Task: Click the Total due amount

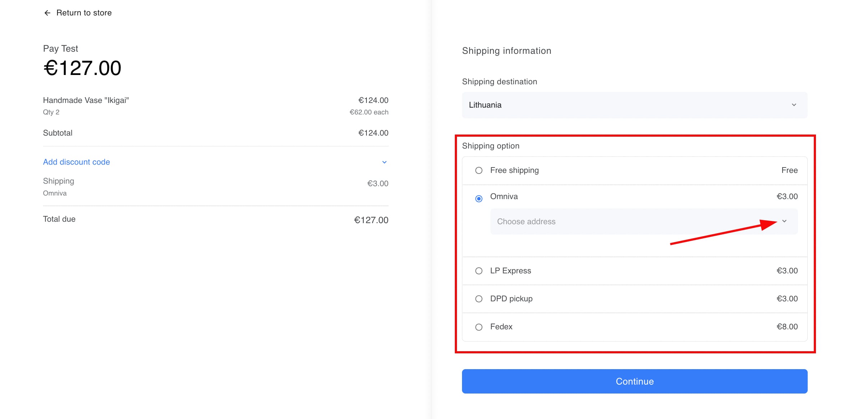Action: click(x=371, y=220)
